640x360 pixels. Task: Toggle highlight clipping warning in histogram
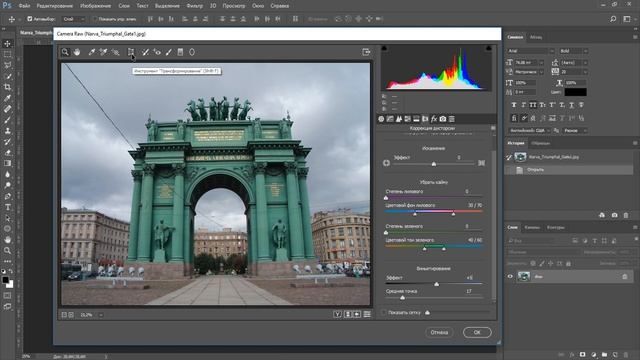click(488, 49)
